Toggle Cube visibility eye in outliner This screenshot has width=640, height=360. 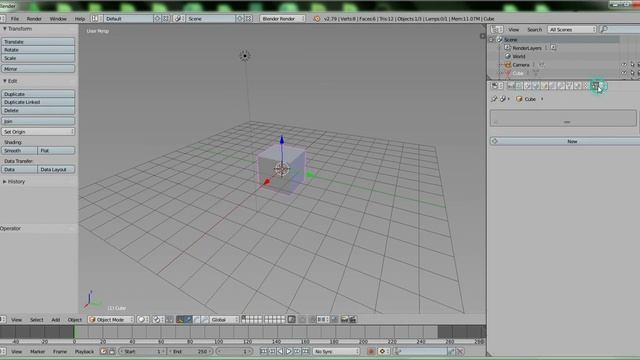pos(624,73)
